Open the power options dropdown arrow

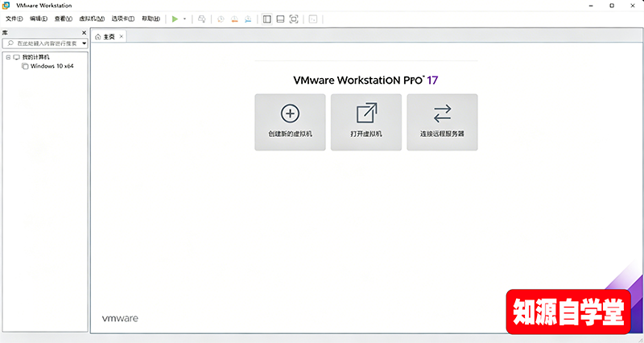click(x=184, y=19)
